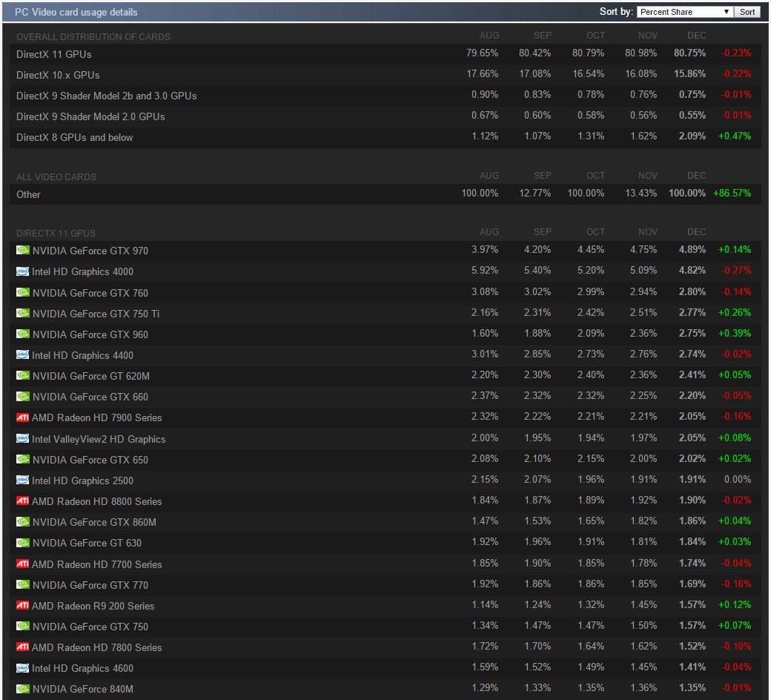This screenshot has width=771, height=700.
Task: Select the Other row under All Video Cards
Action: pyautogui.click(x=29, y=194)
